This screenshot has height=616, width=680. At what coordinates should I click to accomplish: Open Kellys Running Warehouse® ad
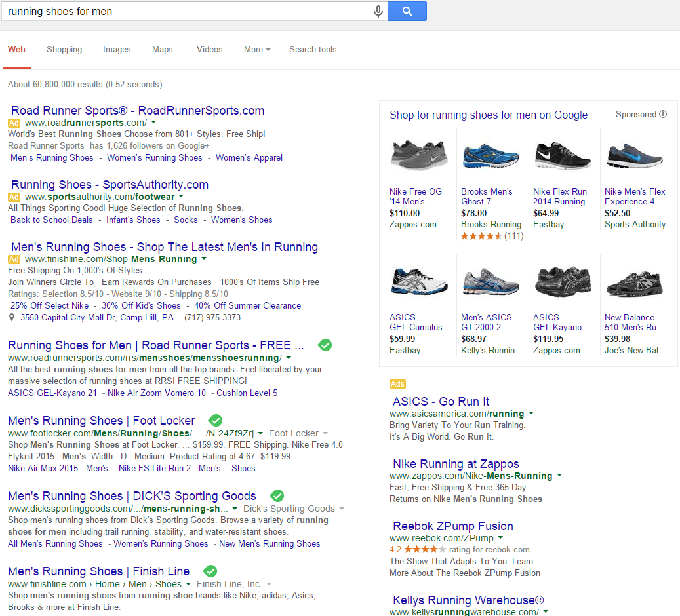point(468,600)
